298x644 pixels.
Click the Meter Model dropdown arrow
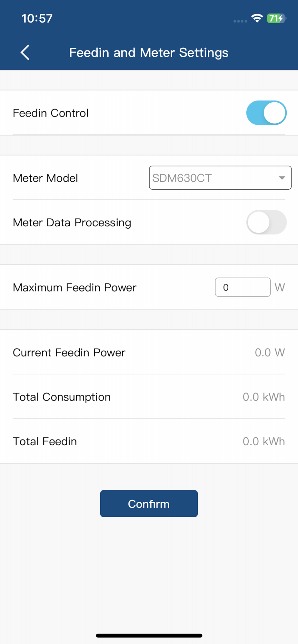click(x=282, y=178)
